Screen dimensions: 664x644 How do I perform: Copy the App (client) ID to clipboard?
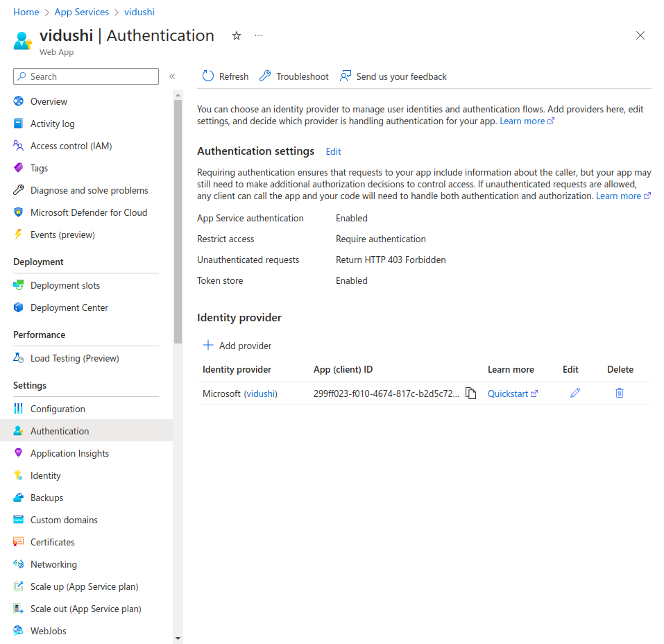coord(471,393)
